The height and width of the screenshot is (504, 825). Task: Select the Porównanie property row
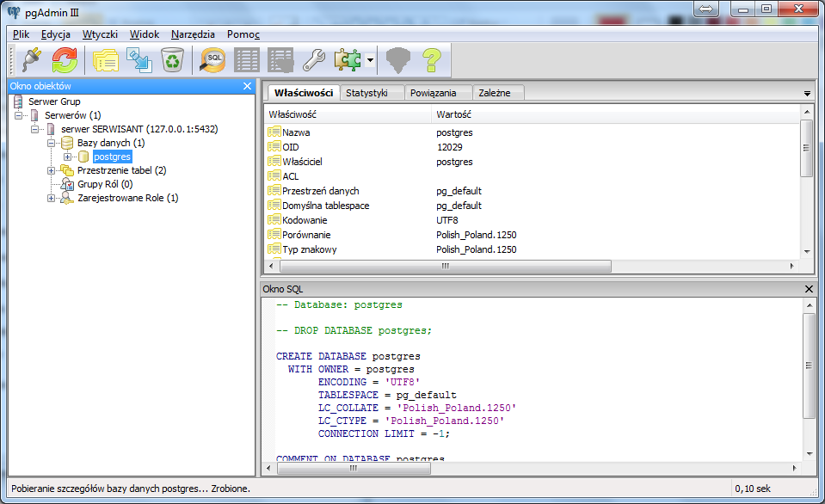(532, 235)
